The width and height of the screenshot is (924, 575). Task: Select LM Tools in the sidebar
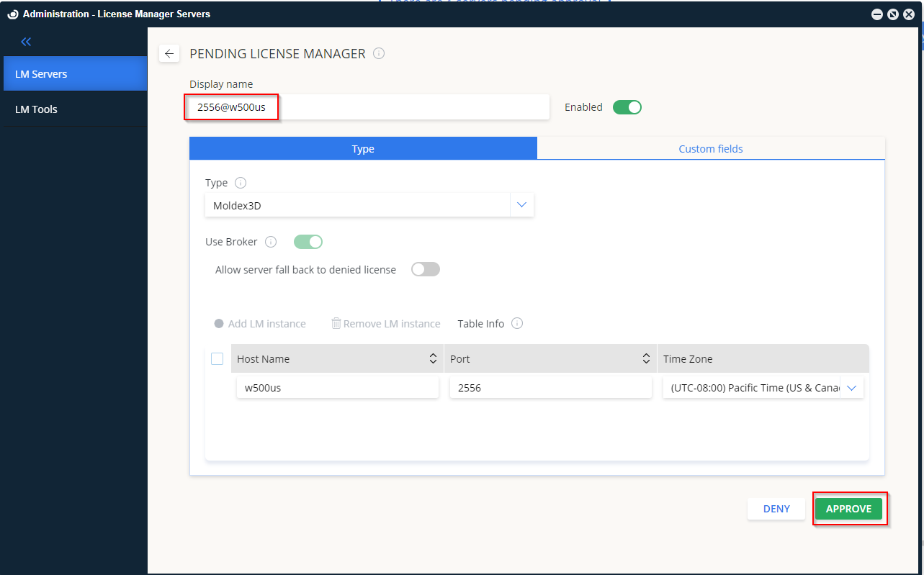point(37,109)
